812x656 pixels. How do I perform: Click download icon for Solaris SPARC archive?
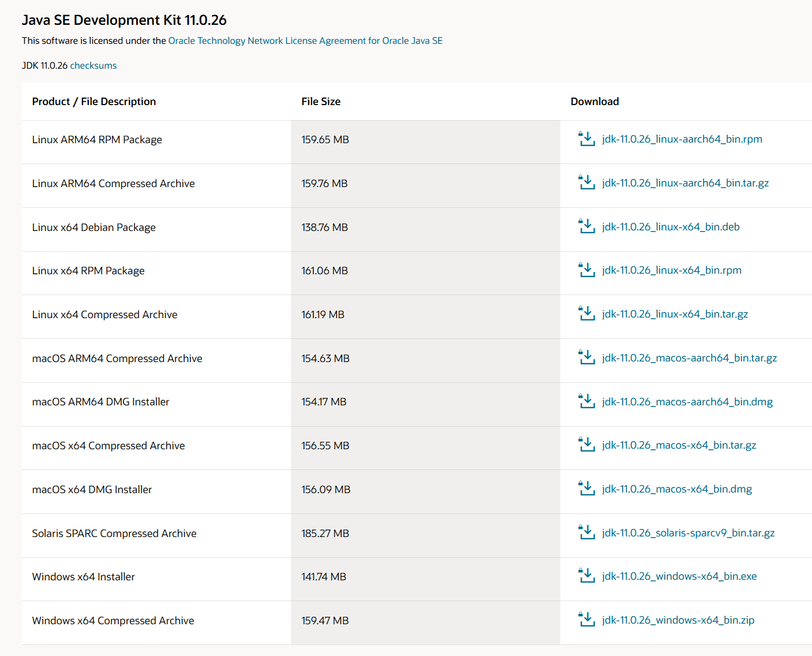click(586, 533)
